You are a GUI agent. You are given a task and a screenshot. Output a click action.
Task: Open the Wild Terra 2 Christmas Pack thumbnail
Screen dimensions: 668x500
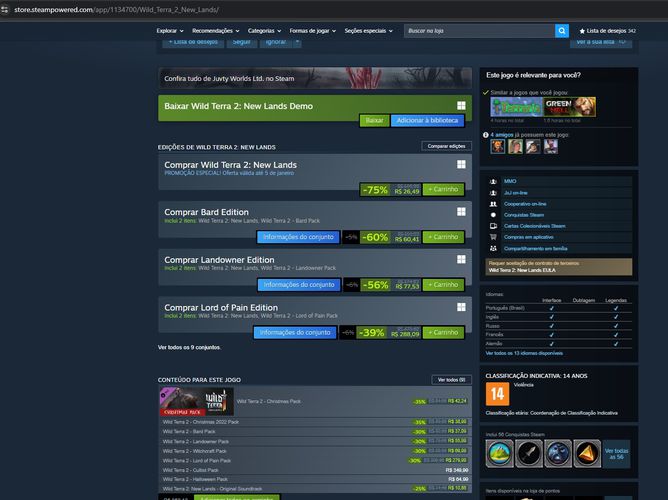[196, 401]
